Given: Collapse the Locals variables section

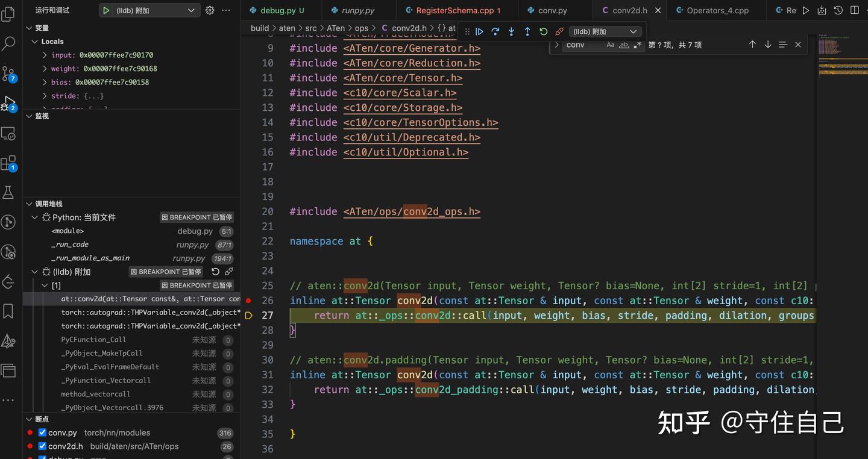Looking at the screenshot, I should (x=34, y=41).
